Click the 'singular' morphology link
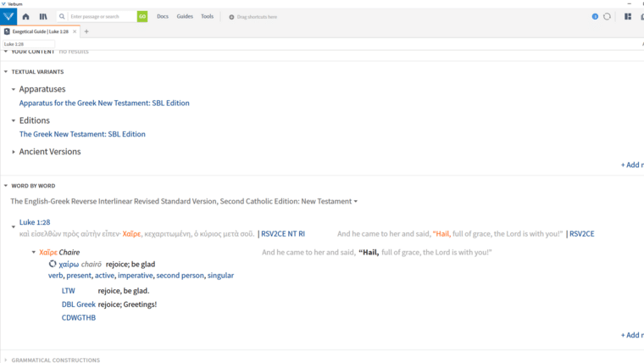 pyautogui.click(x=220, y=276)
